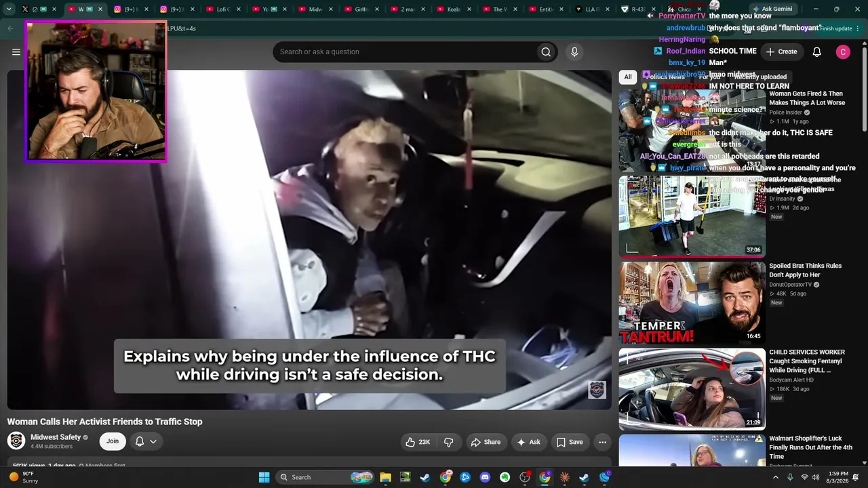This screenshot has width=868, height=488.
Task: Click the Midwest Safety watermark on video
Action: [597, 390]
